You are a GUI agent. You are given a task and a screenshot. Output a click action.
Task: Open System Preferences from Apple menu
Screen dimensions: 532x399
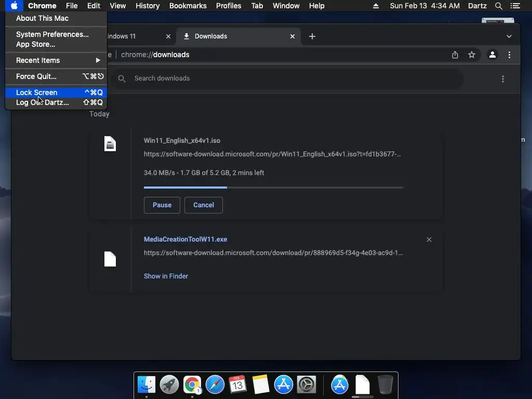[56, 34]
